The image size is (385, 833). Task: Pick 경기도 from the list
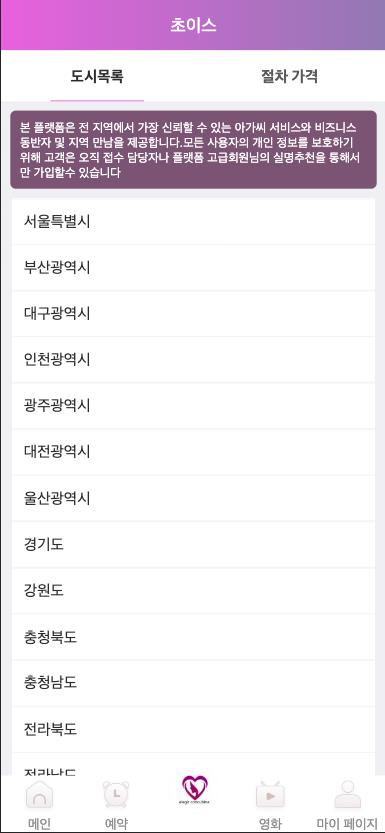coord(193,545)
